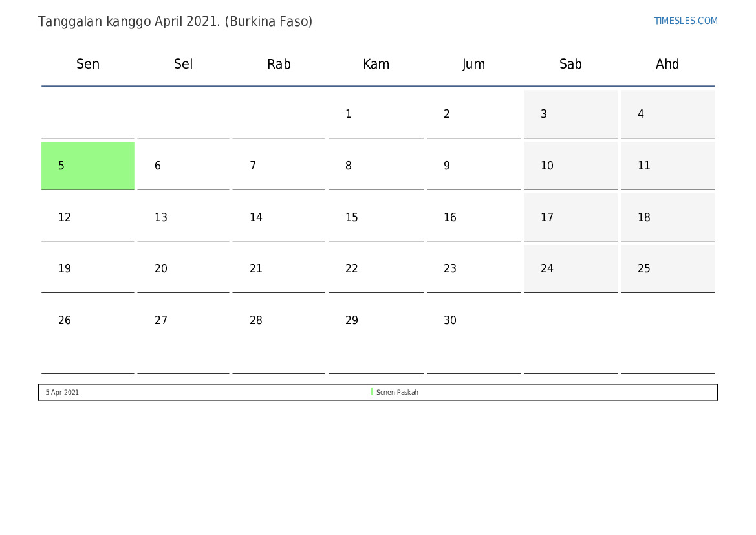
Task: Click Friday April 30 date cell
Action: pos(473,320)
